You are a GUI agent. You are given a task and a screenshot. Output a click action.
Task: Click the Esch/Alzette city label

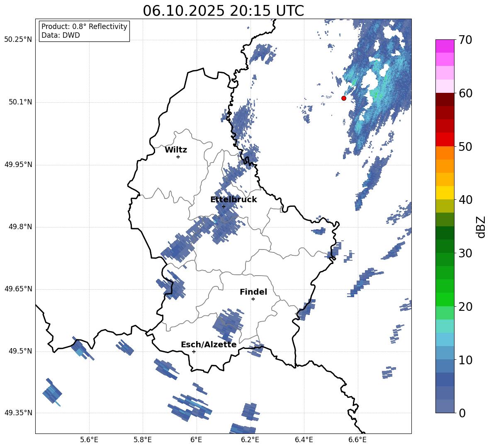pyautogui.click(x=209, y=345)
